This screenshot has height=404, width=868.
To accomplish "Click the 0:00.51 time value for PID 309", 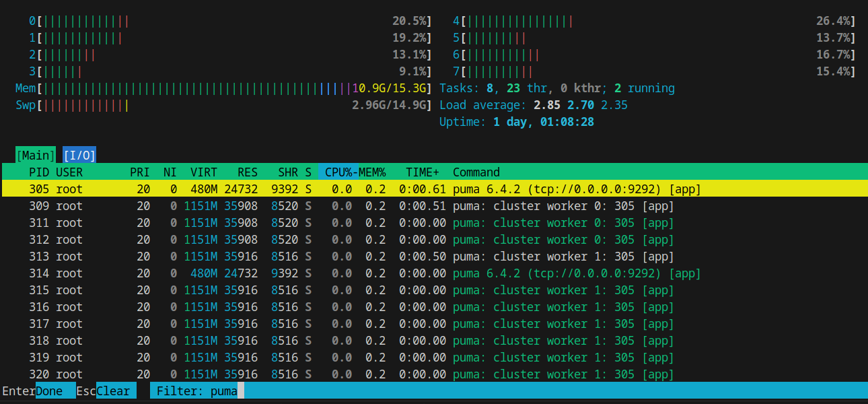I will point(423,206).
